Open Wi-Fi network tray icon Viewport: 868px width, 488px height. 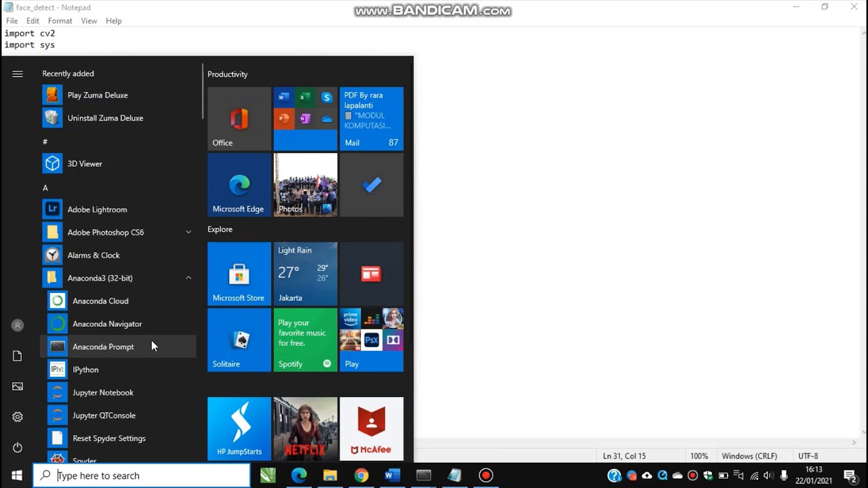[754, 475]
